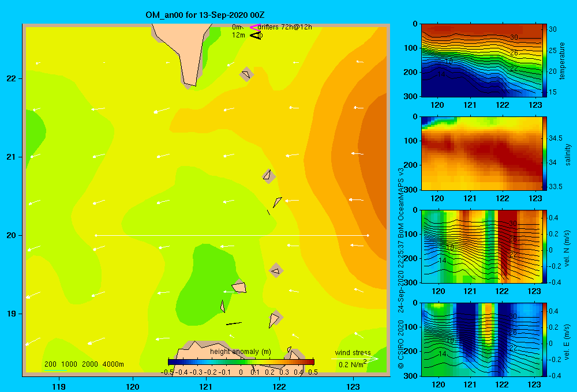The width and height of the screenshot is (577, 392).
Task: Open the northward velocity cross-section panel
Action: pos(481,246)
